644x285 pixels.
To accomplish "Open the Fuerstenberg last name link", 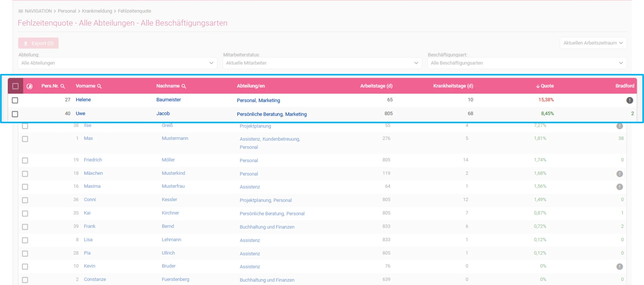I will (175, 279).
